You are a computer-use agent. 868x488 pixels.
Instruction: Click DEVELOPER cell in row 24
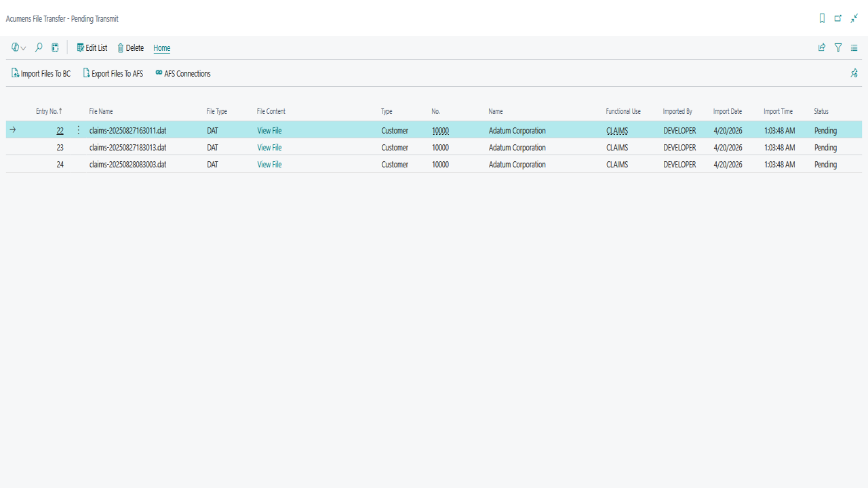pos(679,165)
